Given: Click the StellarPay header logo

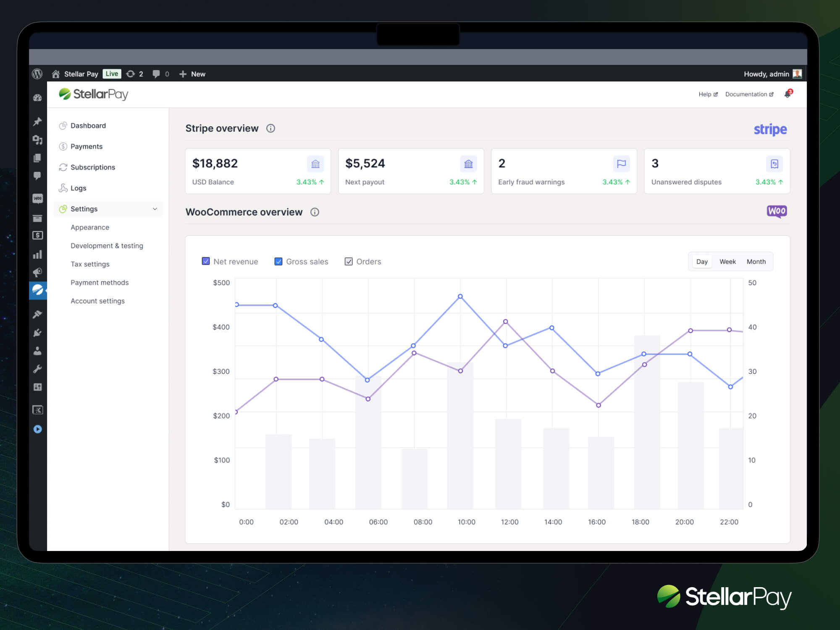Looking at the screenshot, I should click(x=94, y=94).
